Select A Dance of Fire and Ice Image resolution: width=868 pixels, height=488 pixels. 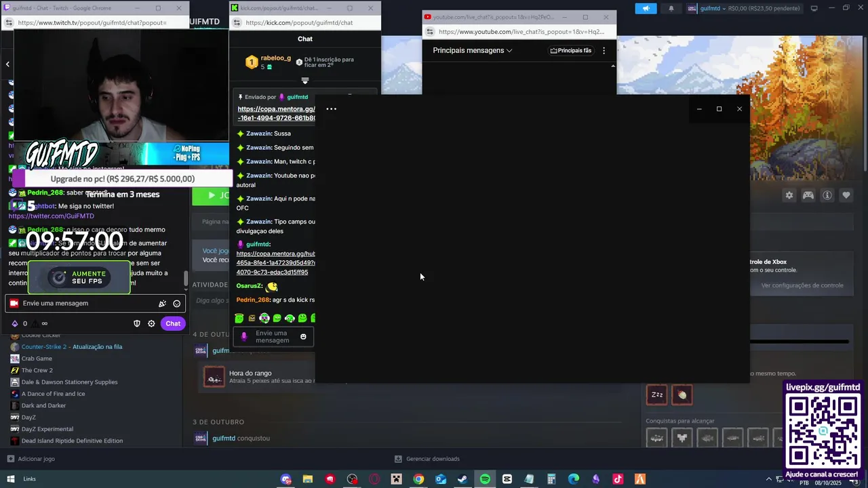53,394
